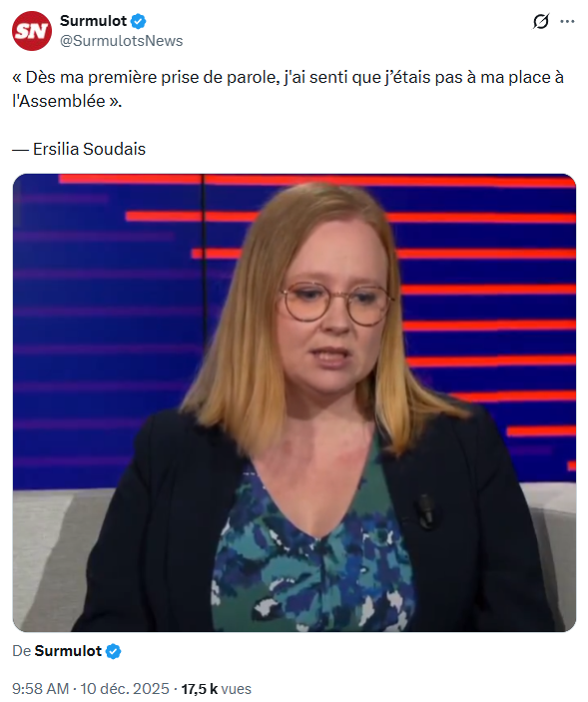Click the Ersilia Soudais attribution line
This screenshot has height=702, width=588.
tap(79, 149)
